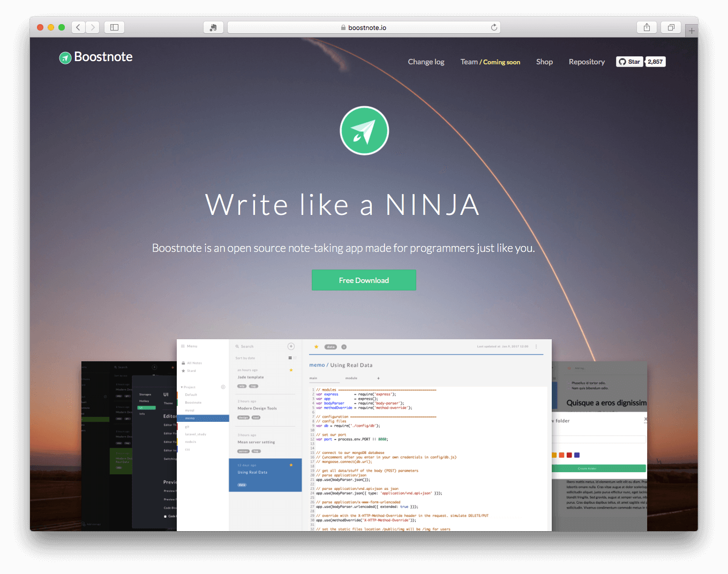Reload the boostnote.io page
728x574 pixels.
494,27
